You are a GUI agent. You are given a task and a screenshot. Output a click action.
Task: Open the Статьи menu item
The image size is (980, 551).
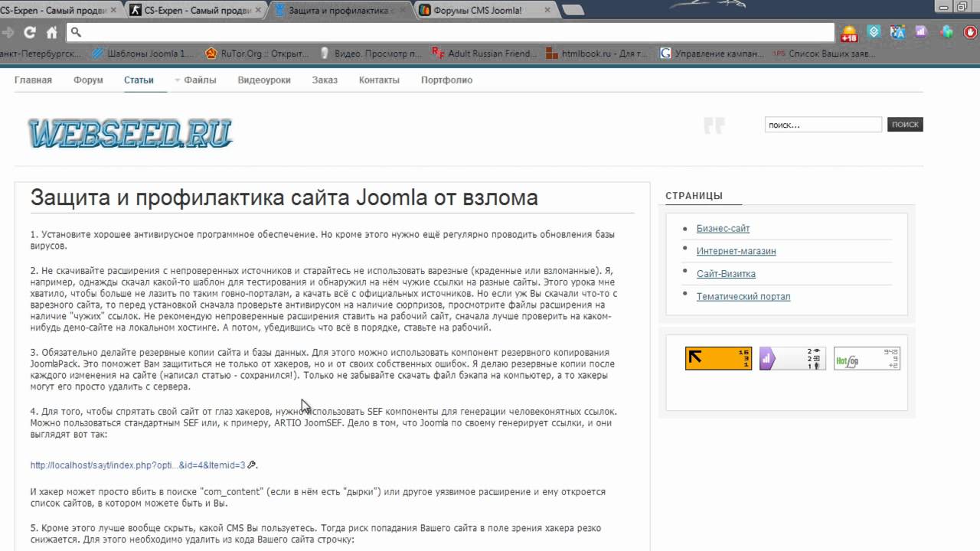point(139,80)
